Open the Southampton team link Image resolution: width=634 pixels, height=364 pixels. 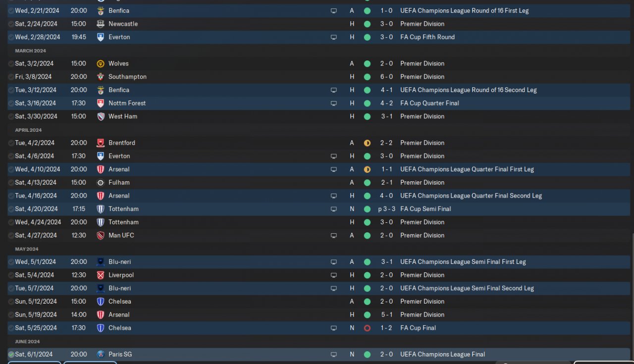[127, 77]
